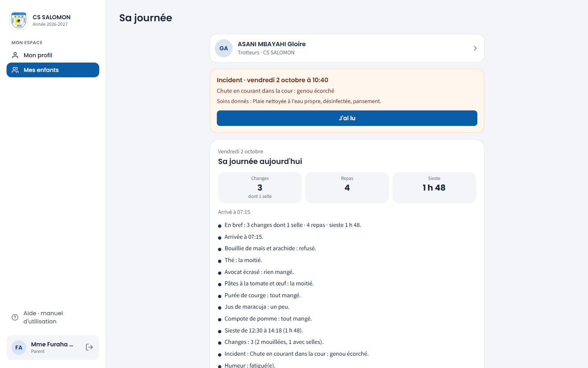The width and height of the screenshot is (588, 368).
Task: Click the FA parent avatar
Action: click(x=19, y=348)
